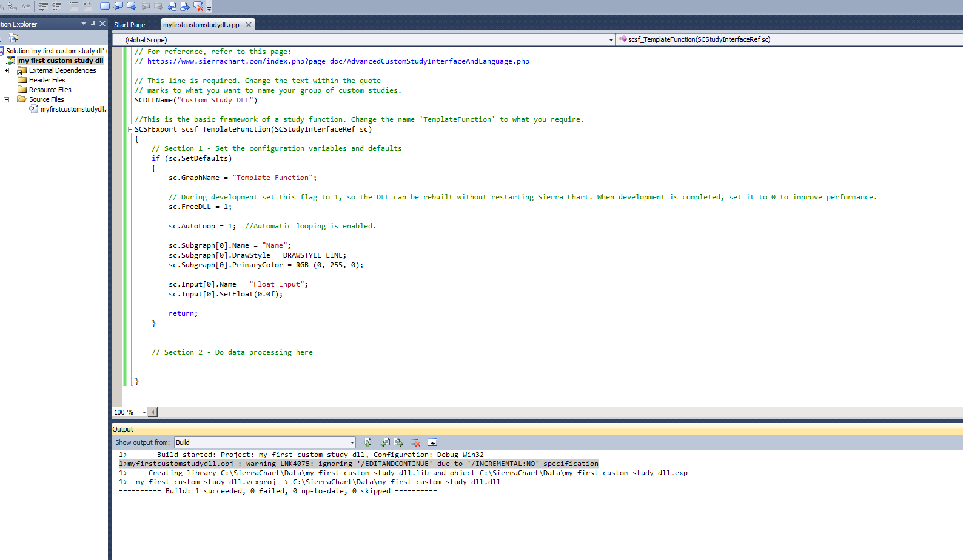
Task: Click Increase Line Indent icon
Action: [x=57, y=6]
